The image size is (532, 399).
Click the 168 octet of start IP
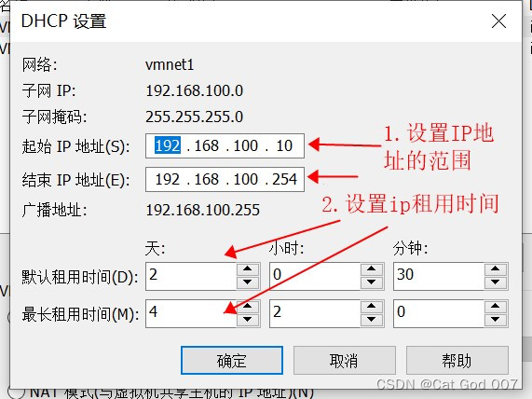(x=206, y=145)
